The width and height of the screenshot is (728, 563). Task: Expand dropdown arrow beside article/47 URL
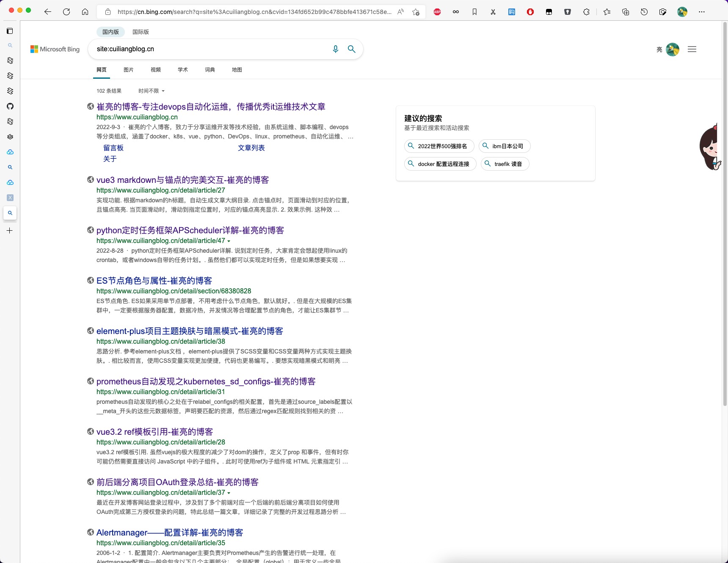pyautogui.click(x=229, y=241)
